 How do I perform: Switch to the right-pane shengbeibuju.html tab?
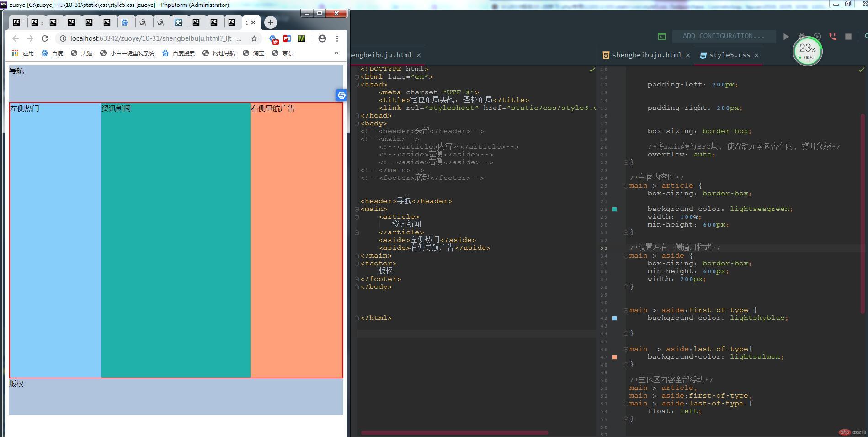(x=646, y=55)
